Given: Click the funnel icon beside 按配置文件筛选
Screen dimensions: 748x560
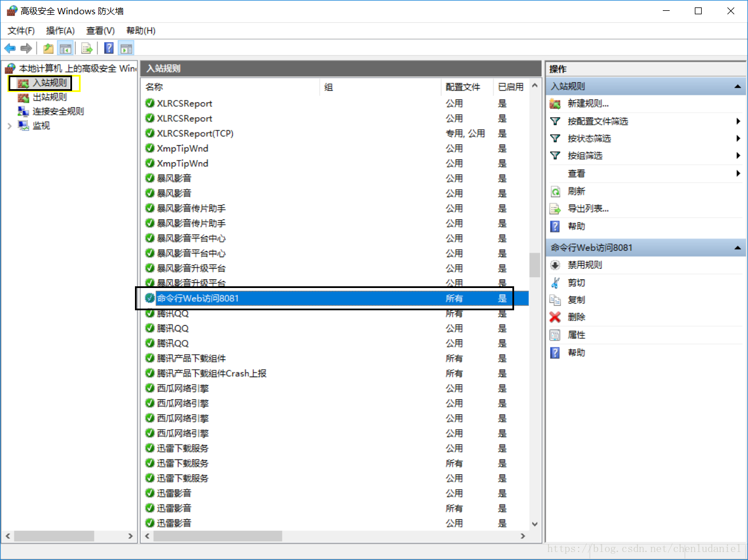Looking at the screenshot, I should 555,121.
